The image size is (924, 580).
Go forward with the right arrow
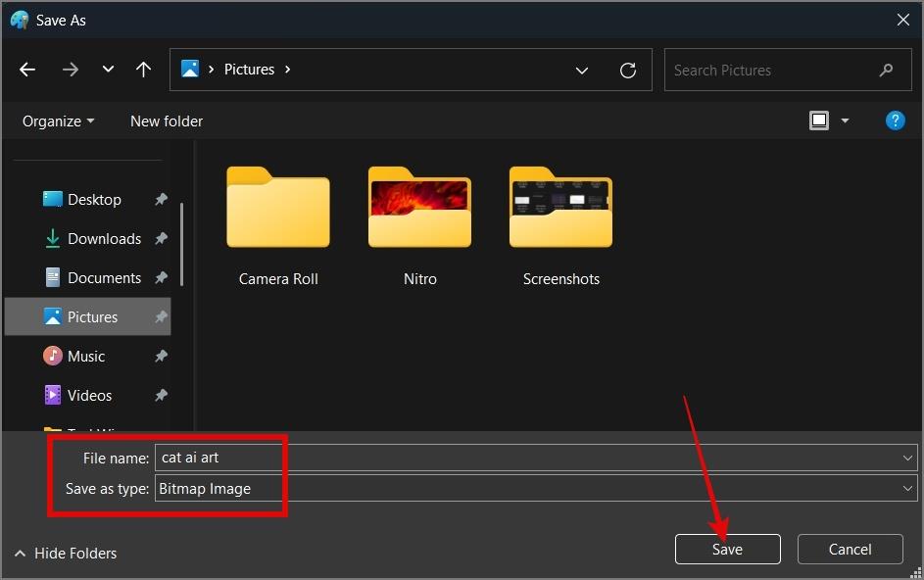tap(71, 70)
